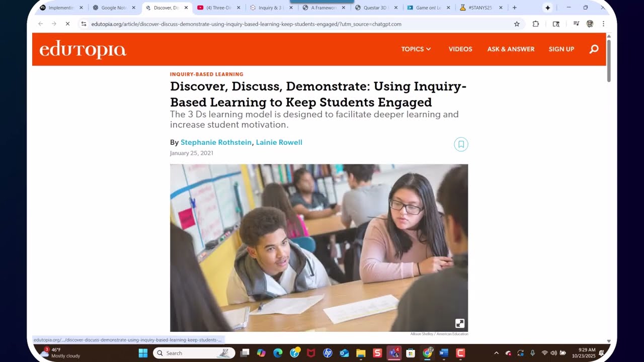Stop loading the page
Viewport: 644px width, 362px height.
[x=68, y=24]
